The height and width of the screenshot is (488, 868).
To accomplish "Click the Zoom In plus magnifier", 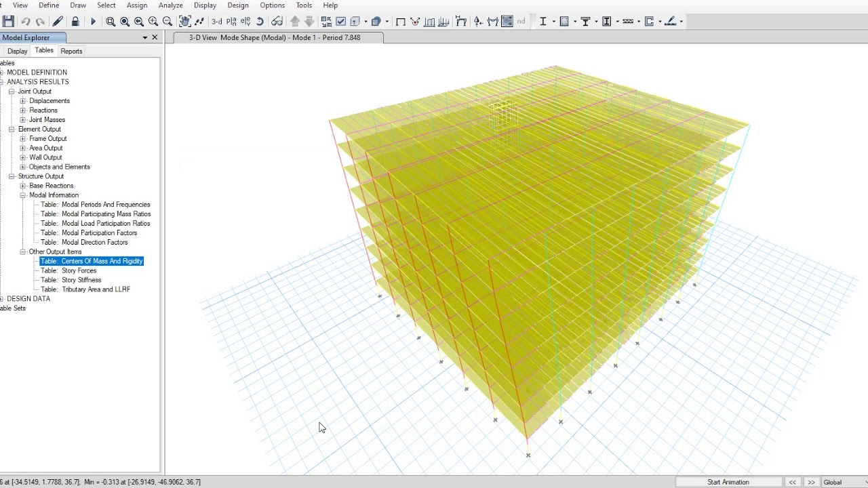I will pos(153,22).
